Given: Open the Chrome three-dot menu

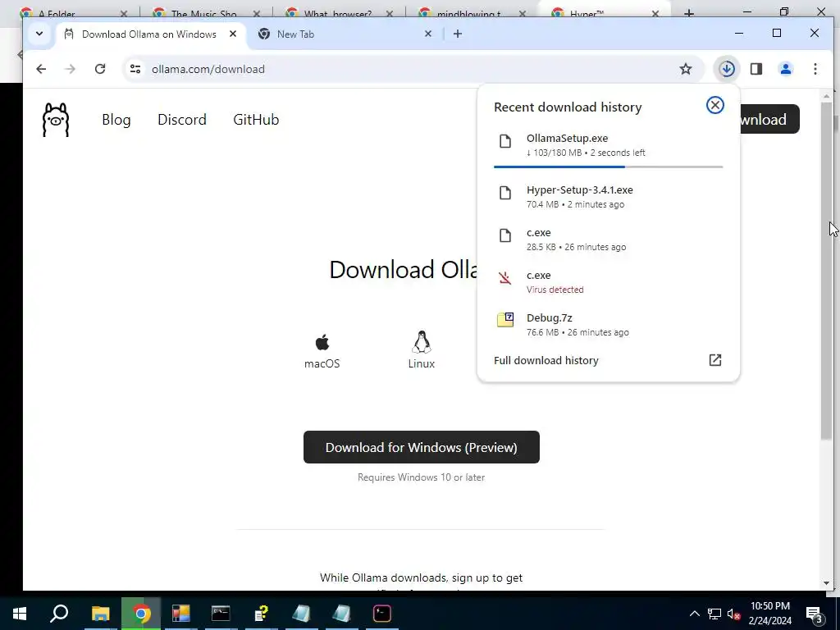Looking at the screenshot, I should tap(815, 69).
